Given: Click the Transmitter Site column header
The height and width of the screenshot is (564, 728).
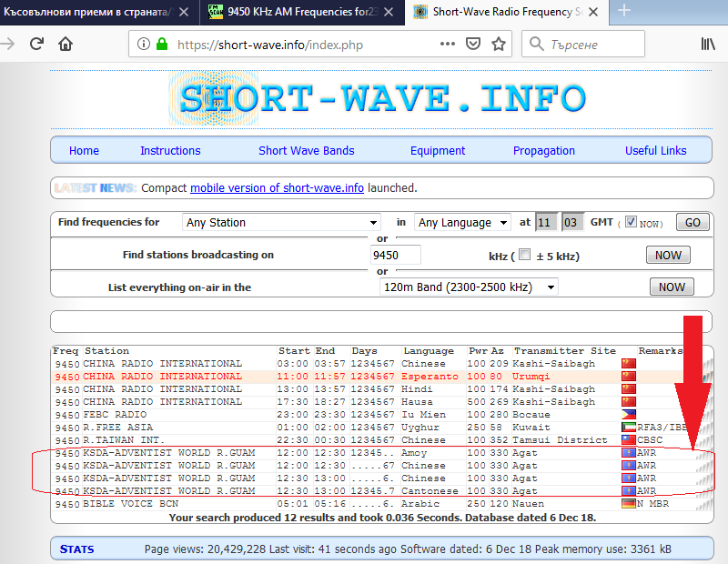Looking at the screenshot, I should (x=564, y=351).
